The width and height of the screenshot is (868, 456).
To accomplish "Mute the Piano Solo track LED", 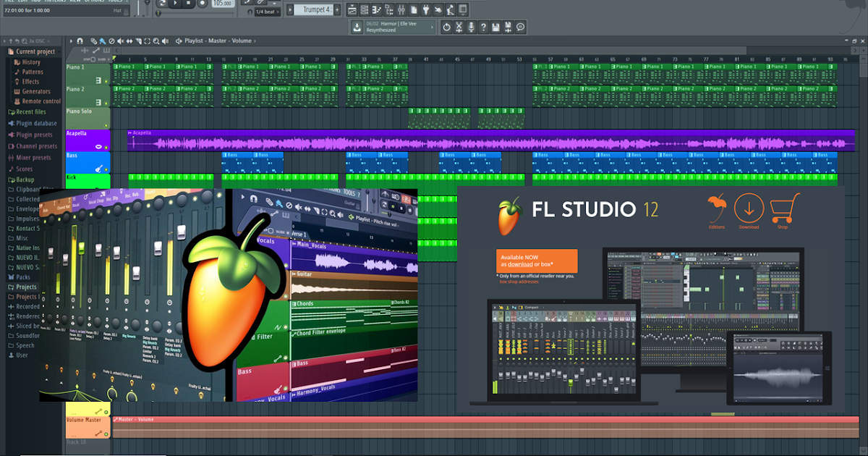I will coord(106,125).
